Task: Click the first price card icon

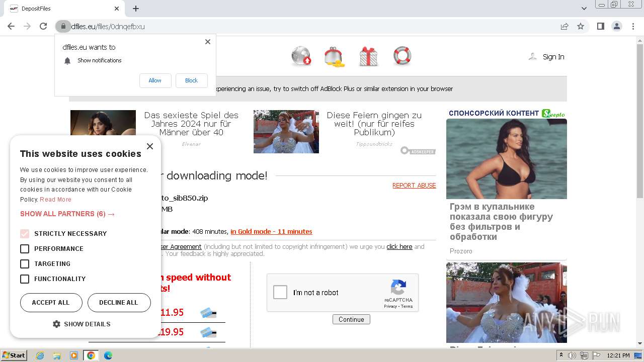Action: pyautogui.click(x=208, y=313)
